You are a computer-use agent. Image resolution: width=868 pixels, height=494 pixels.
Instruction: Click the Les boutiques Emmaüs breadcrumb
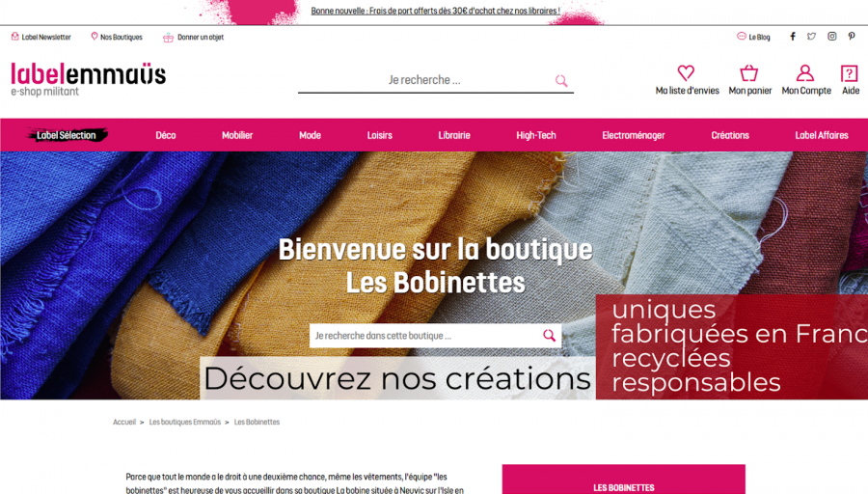click(x=185, y=422)
